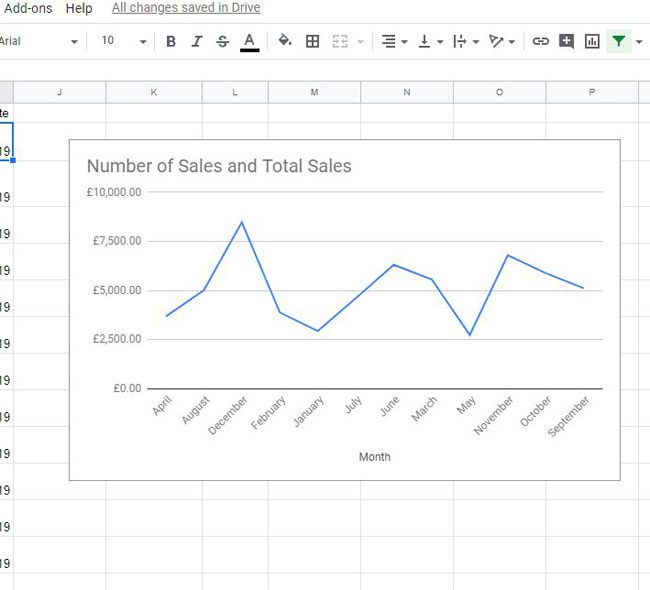Open text rotation dropdown
This screenshot has height=590, width=650.
[x=502, y=41]
